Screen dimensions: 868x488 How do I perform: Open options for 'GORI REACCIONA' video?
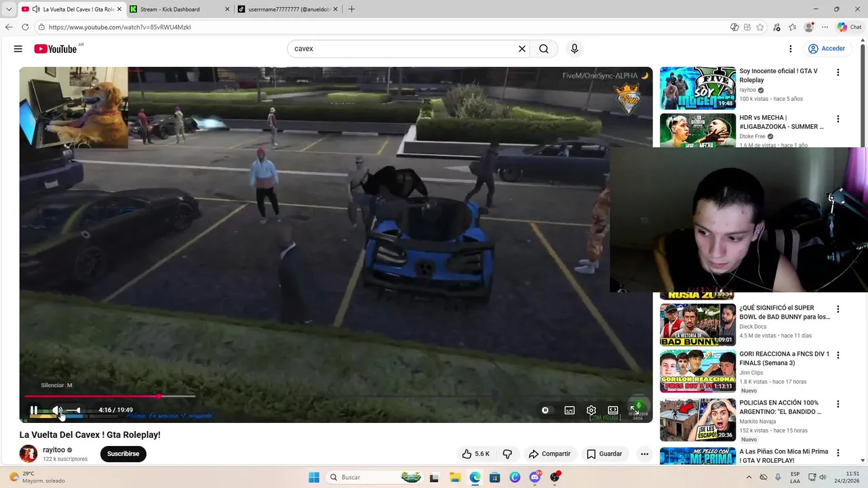tap(837, 355)
